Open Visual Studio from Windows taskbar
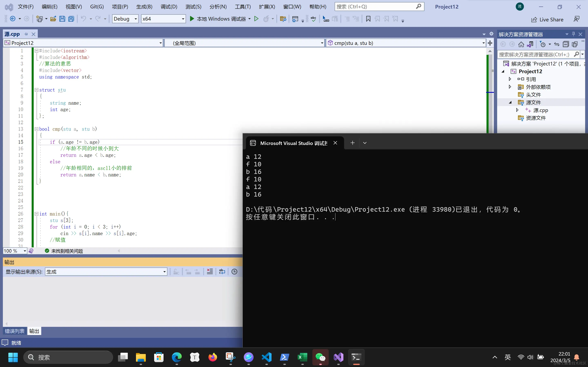 [x=339, y=357]
